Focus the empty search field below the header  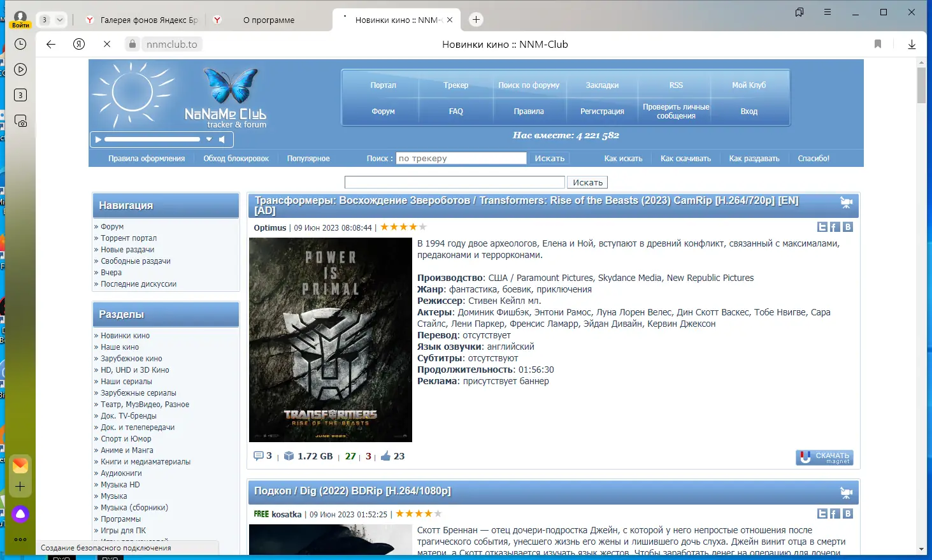click(x=455, y=183)
